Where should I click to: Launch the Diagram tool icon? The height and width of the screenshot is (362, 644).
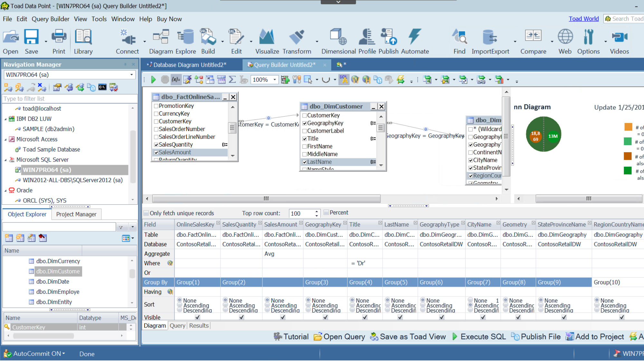tap(161, 37)
